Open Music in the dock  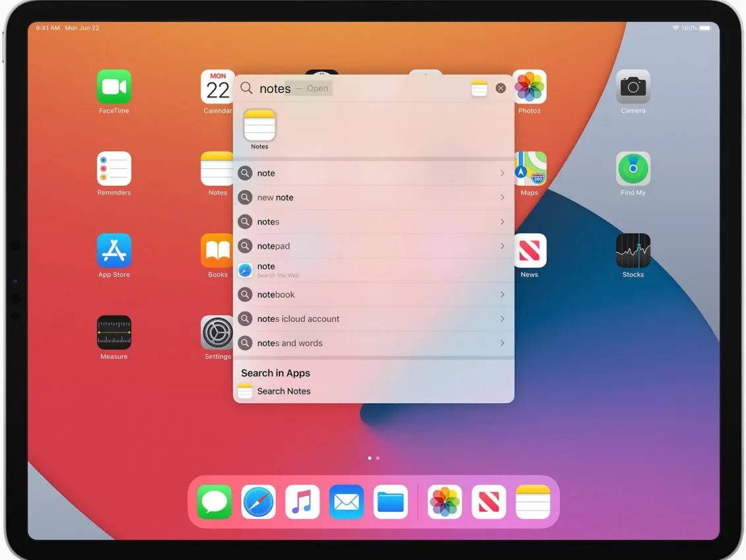[x=302, y=501]
